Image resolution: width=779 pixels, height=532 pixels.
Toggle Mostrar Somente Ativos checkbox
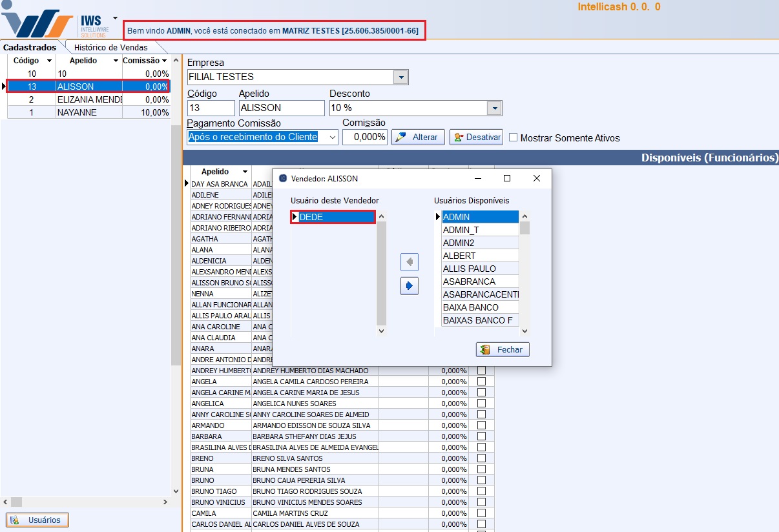pyautogui.click(x=514, y=138)
